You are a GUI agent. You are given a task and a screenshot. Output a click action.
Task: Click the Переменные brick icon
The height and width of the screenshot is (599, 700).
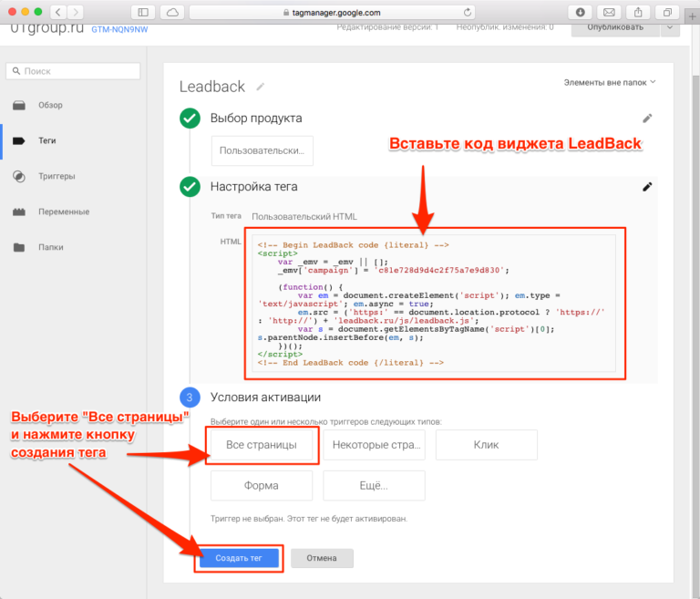click(x=19, y=212)
